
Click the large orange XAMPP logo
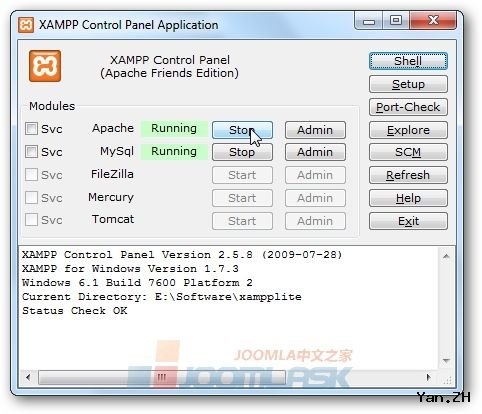(45, 66)
